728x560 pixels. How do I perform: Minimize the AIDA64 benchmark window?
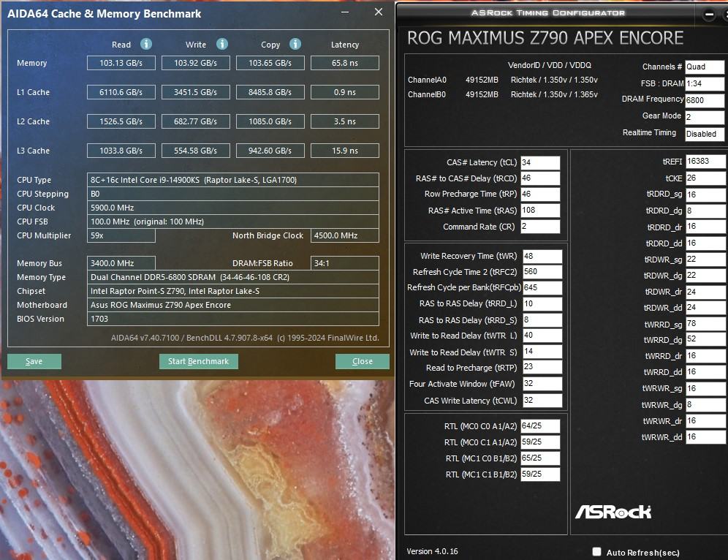[345, 12]
